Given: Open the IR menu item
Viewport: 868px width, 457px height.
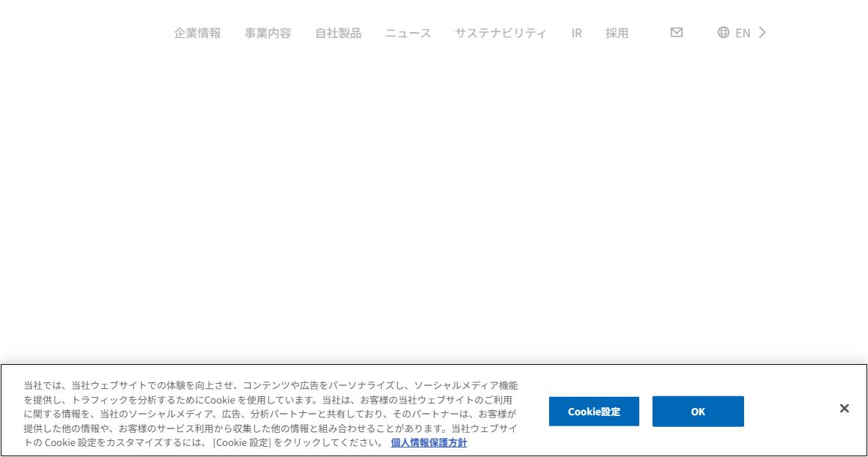Looking at the screenshot, I should click(577, 33).
